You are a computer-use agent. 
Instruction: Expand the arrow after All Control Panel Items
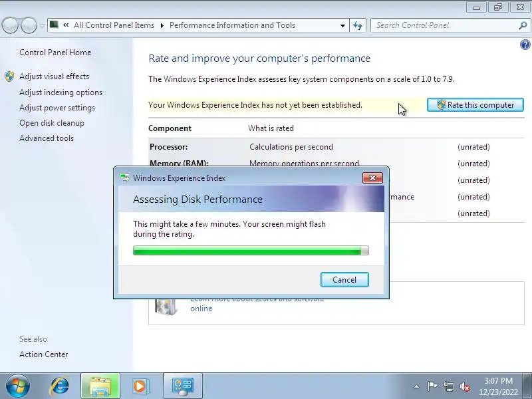pos(162,25)
